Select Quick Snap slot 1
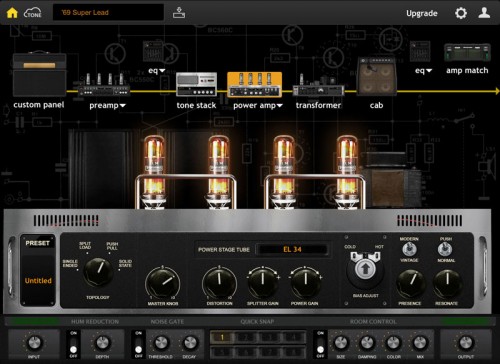 (x=222, y=338)
